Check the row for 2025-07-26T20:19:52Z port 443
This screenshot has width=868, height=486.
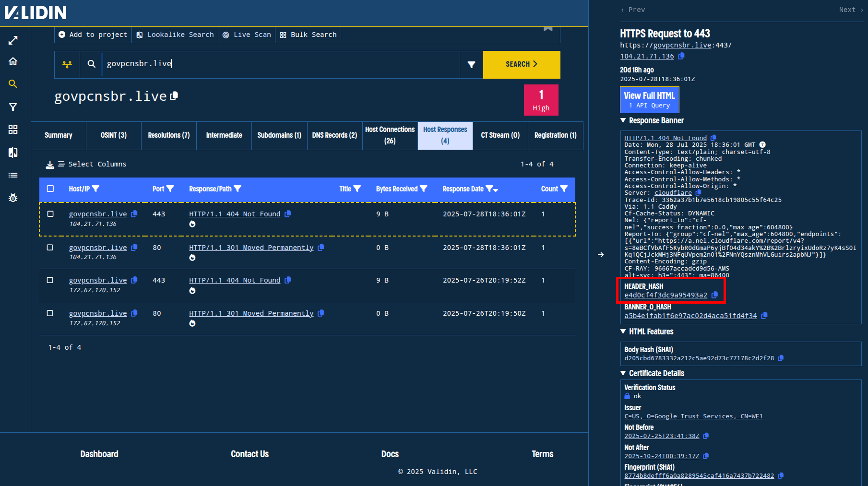50,280
